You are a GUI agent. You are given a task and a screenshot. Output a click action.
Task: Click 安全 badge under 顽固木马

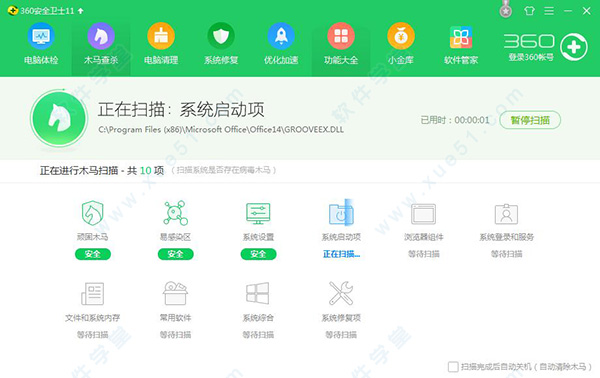coord(93,254)
